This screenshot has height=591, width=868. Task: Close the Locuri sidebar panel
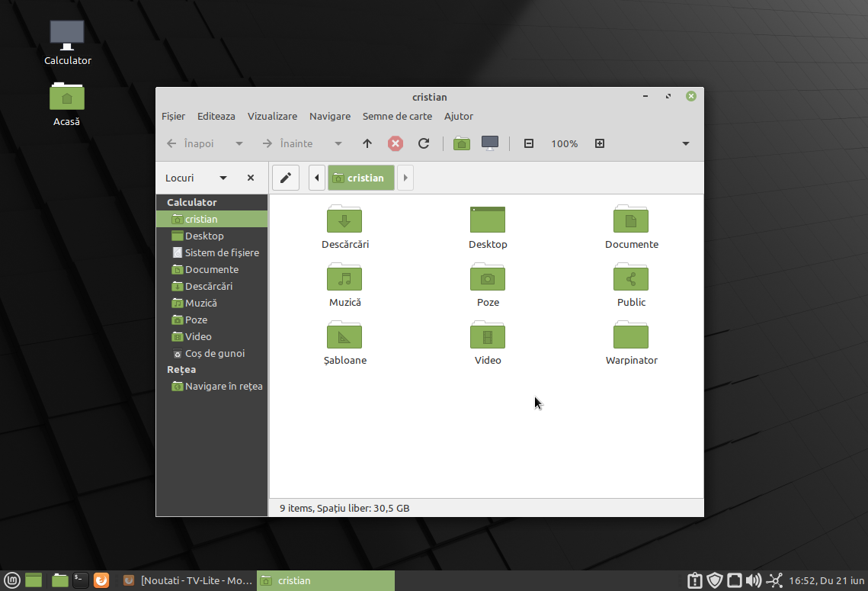pos(251,178)
